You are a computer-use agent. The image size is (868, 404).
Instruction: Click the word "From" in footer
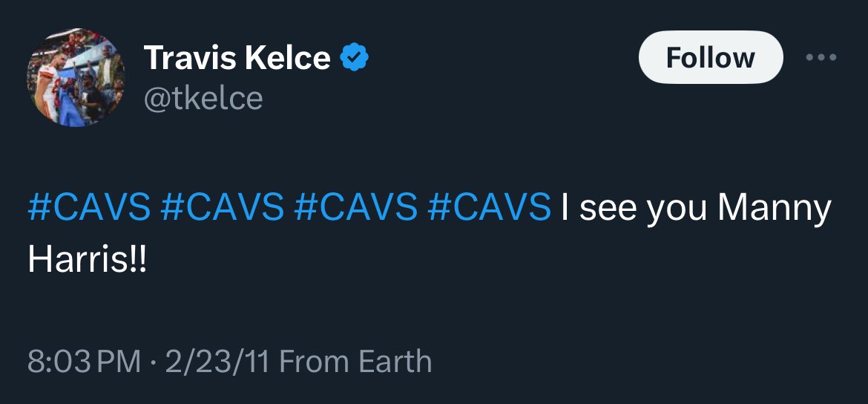[315, 362]
